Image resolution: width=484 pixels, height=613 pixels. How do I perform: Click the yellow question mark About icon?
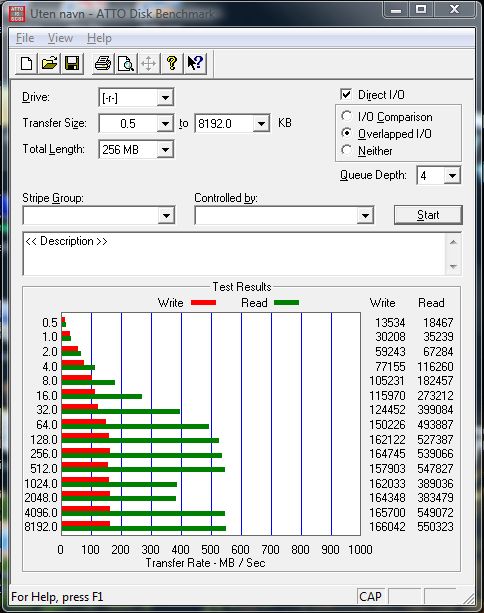[x=172, y=63]
